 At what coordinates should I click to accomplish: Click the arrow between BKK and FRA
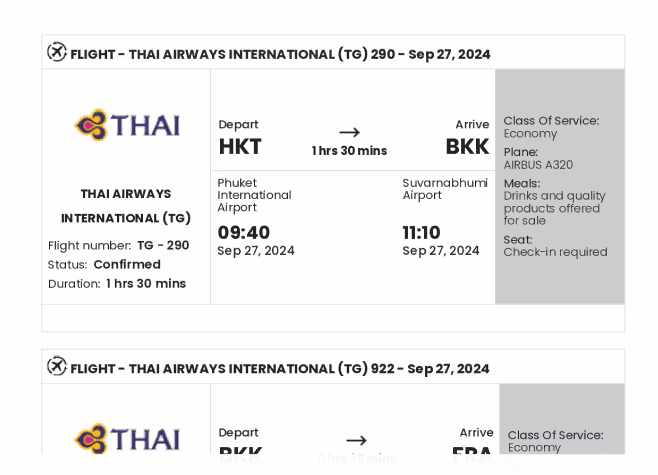pos(357,441)
